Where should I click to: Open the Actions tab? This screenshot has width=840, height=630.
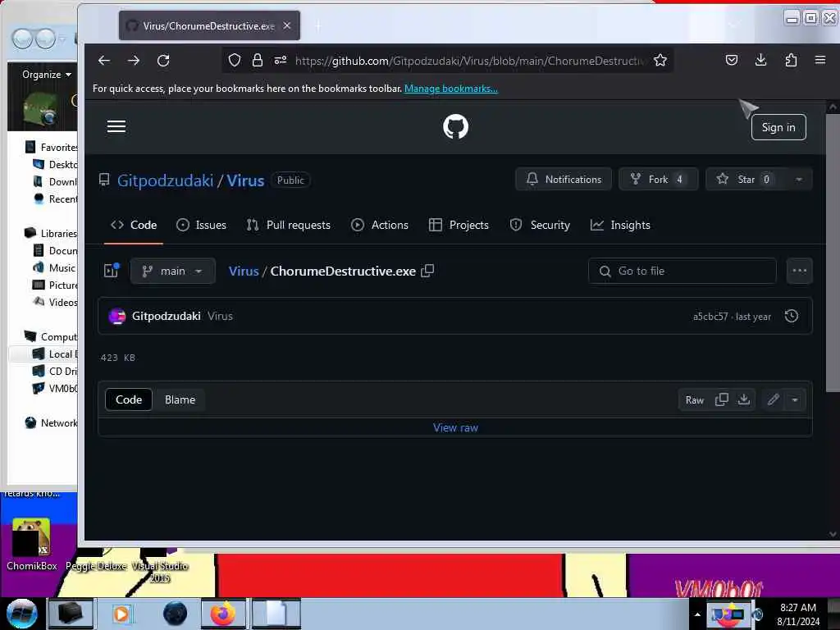(379, 225)
